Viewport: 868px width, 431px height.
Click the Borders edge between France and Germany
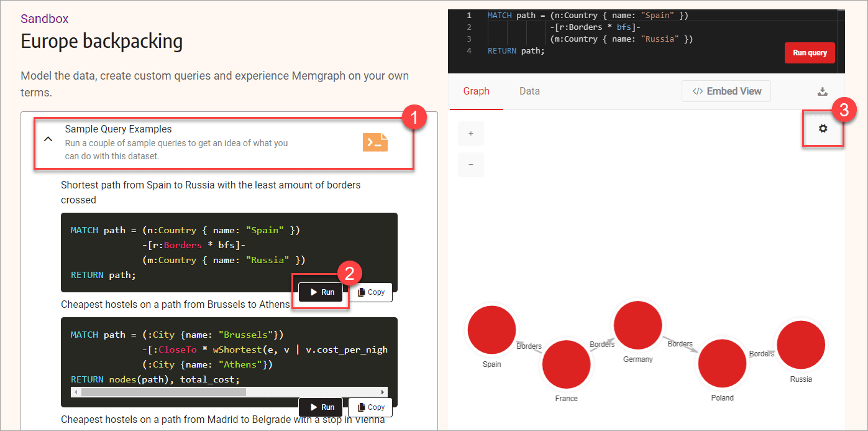coord(602,344)
